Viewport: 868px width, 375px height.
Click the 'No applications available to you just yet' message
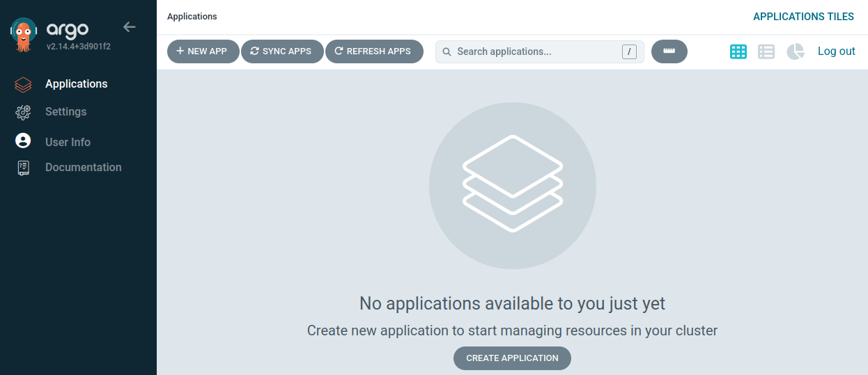coord(512,303)
